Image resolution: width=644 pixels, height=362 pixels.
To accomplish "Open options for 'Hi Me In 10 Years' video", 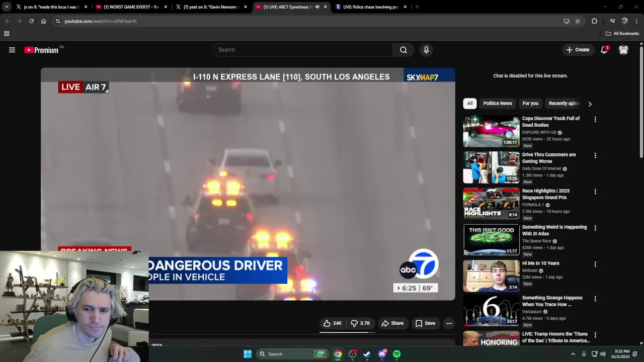I will click(x=595, y=264).
